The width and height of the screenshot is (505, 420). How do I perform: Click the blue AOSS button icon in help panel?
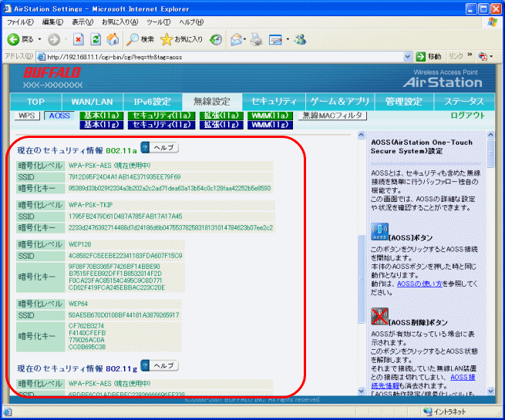(379, 232)
